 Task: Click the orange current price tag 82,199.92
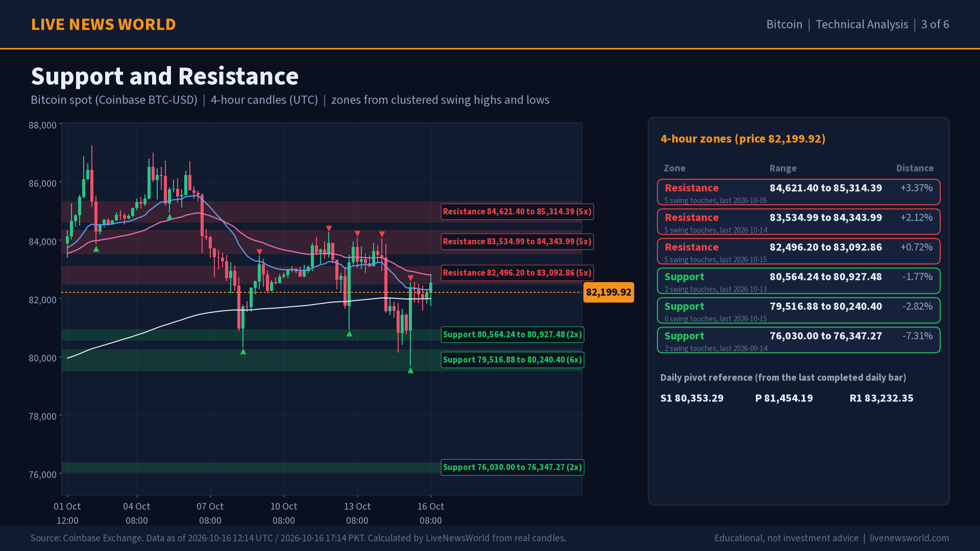click(608, 292)
